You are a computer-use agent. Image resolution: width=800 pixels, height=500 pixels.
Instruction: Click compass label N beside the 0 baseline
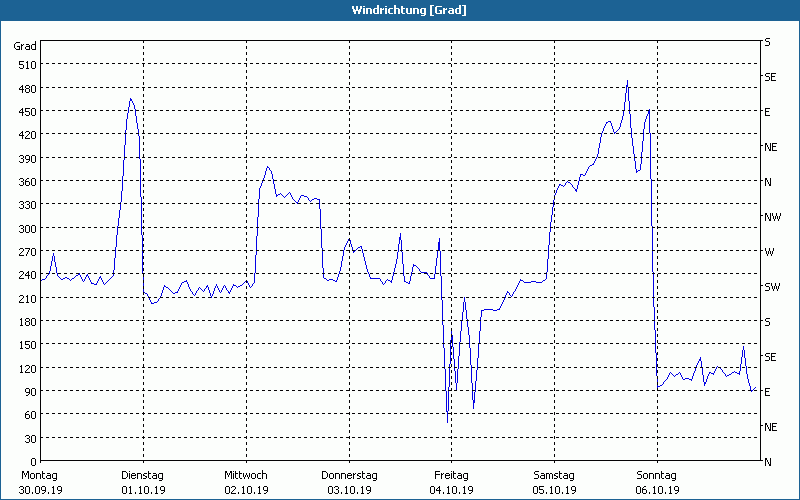click(768, 462)
